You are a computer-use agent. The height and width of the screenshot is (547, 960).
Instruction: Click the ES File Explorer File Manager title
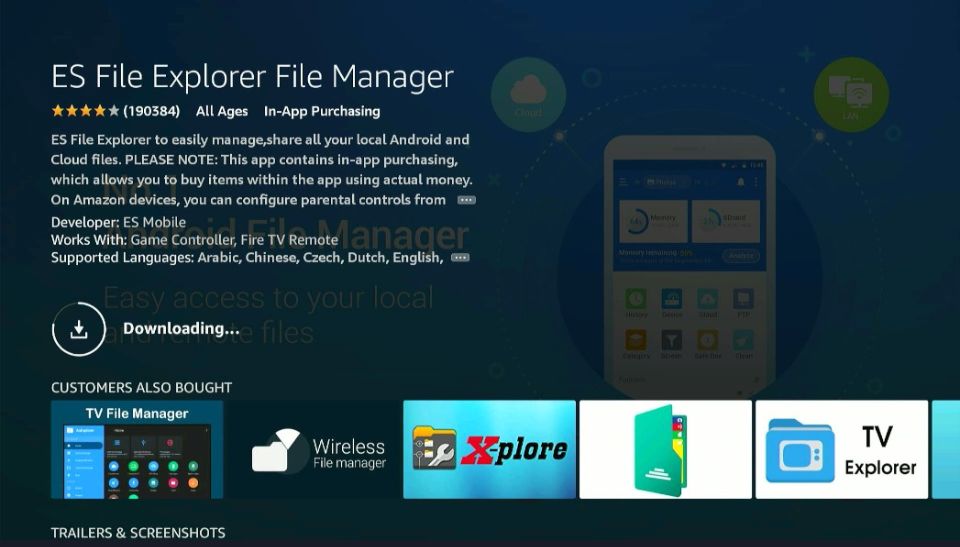pos(252,77)
